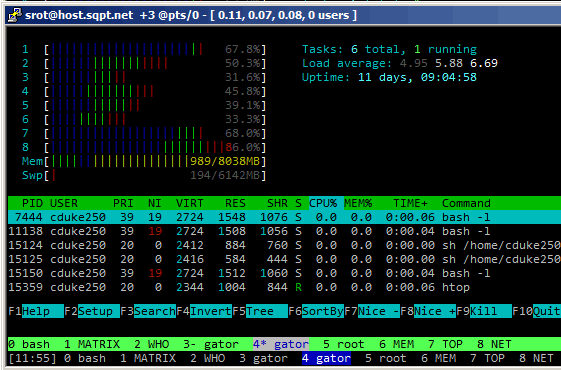
Task: Switch to 6 MEM in green bar
Action: point(396,344)
